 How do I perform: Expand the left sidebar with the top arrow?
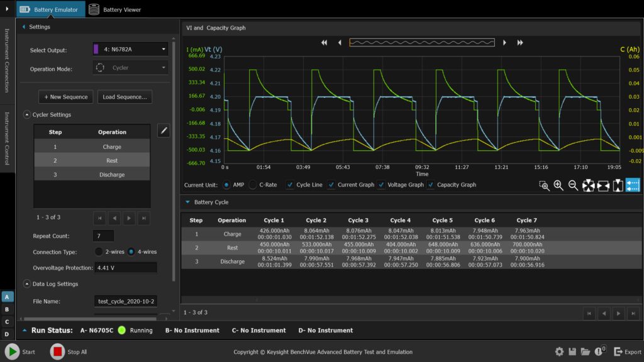click(7, 9)
